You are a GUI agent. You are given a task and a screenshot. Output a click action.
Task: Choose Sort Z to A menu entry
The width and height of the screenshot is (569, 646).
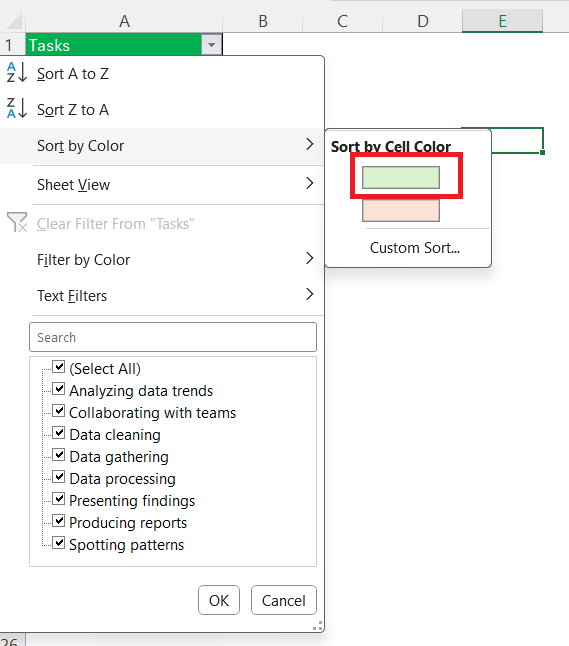(x=162, y=110)
